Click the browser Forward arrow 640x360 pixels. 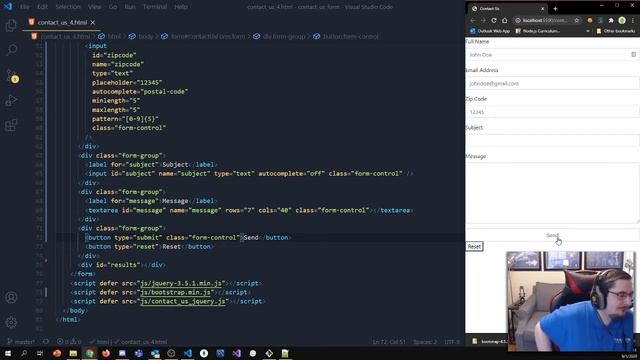click(483, 20)
